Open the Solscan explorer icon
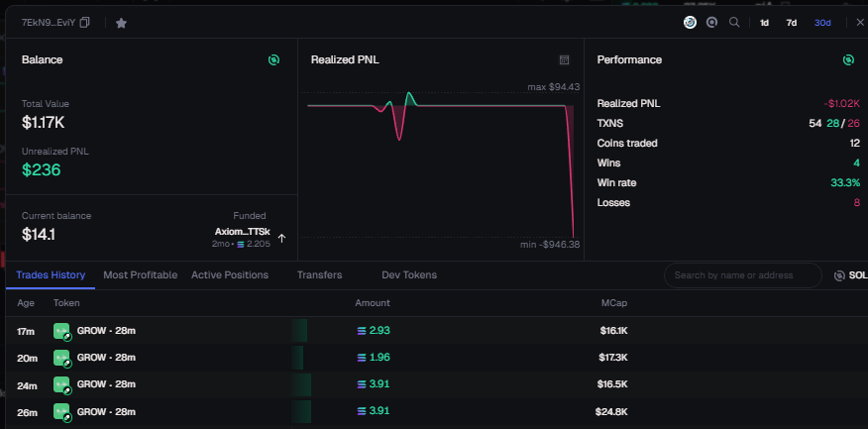Image resolution: width=868 pixels, height=429 pixels. point(690,23)
